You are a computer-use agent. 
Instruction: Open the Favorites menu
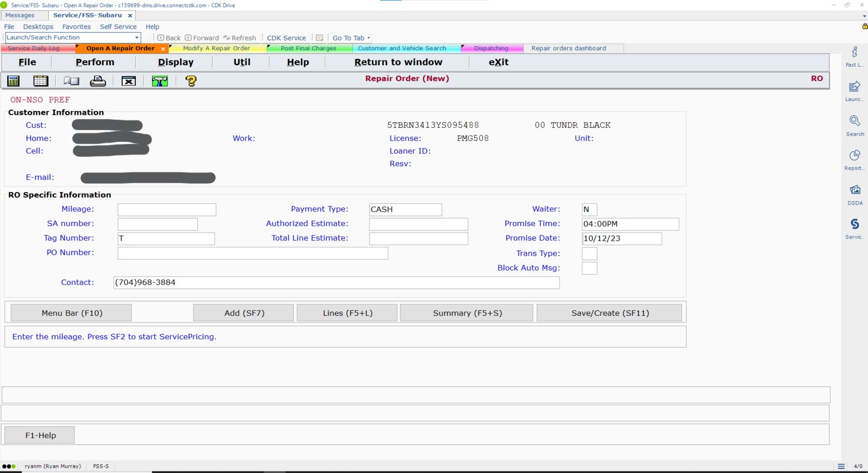(x=77, y=27)
